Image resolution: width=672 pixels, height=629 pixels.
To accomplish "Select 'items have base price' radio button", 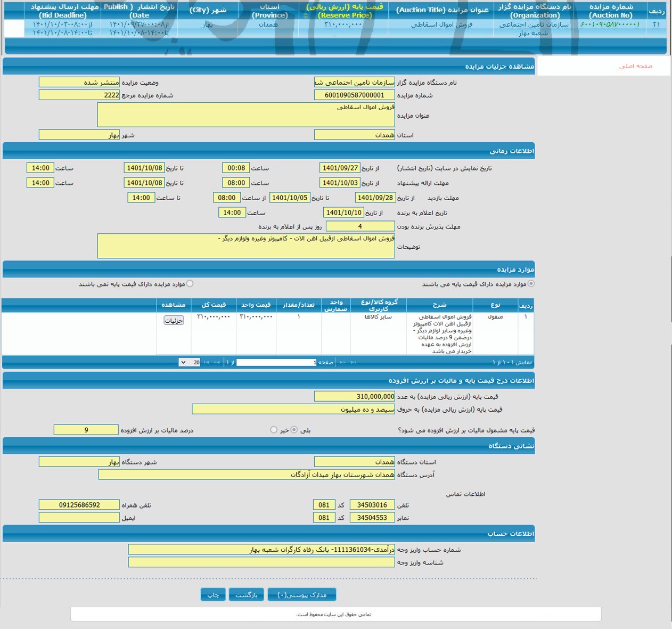I will click(531, 284).
